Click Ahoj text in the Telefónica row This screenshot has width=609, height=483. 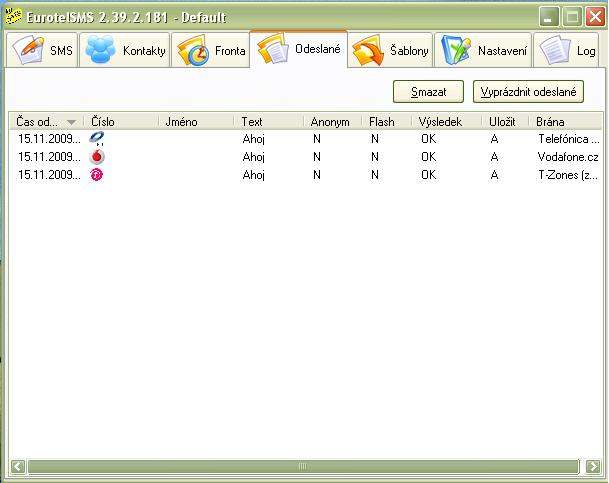(254, 139)
